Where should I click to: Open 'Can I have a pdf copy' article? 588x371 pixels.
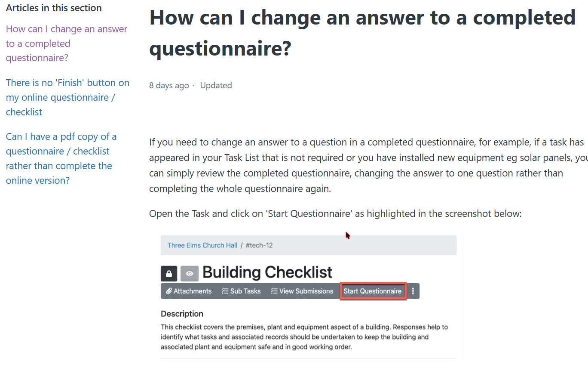[61, 158]
